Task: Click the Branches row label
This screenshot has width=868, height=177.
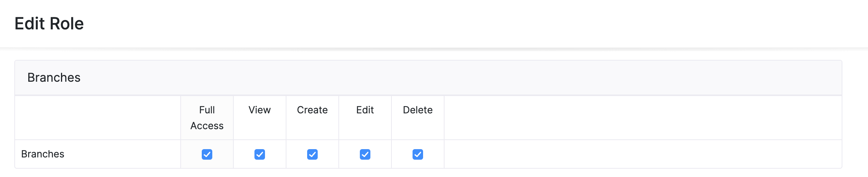Action: pos(43,154)
